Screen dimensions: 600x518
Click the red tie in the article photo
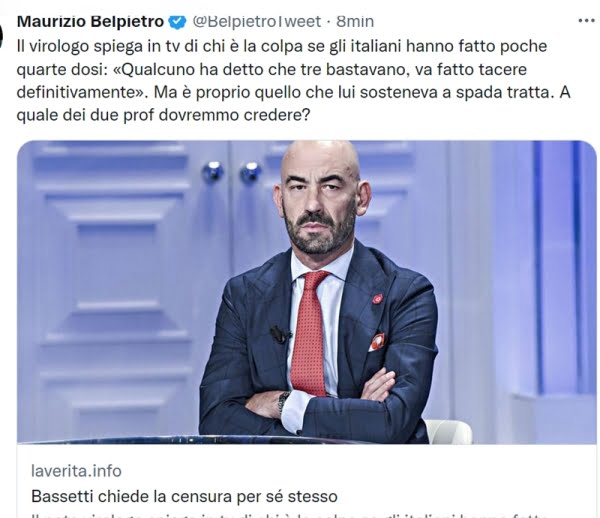point(310,332)
